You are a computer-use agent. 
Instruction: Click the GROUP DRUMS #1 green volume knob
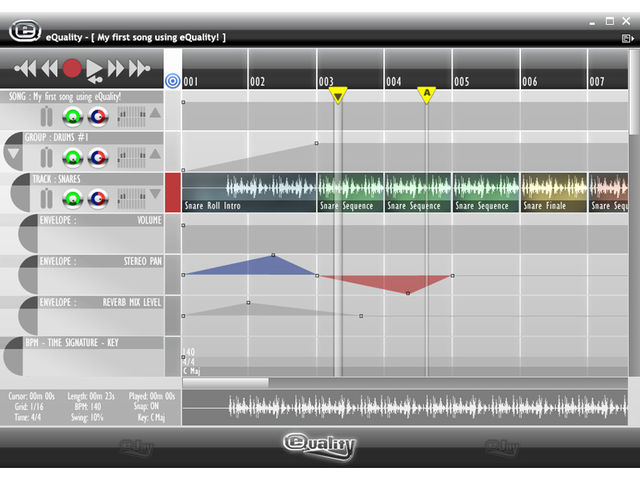[x=73, y=158]
